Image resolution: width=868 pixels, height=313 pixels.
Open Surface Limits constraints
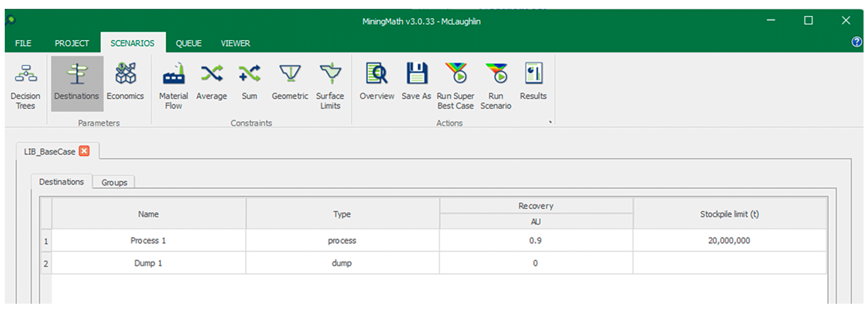[330, 85]
